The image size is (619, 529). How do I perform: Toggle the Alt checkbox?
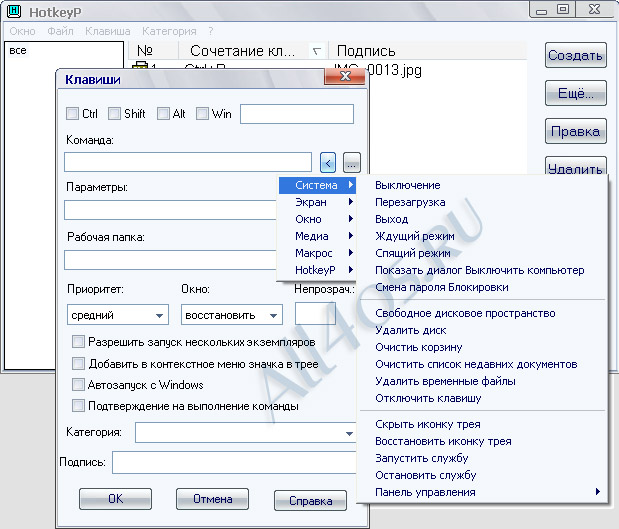click(163, 114)
